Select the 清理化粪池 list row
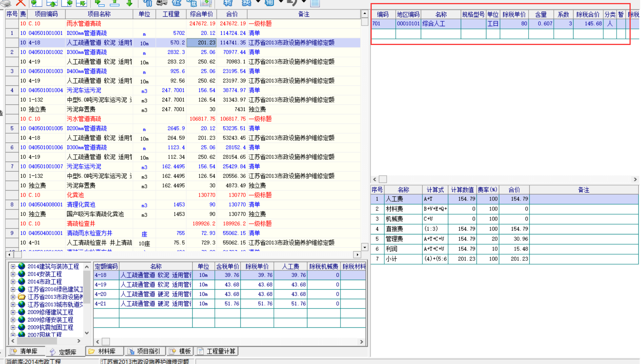Image resolution: width=644 pixels, height=364 pixels. point(183,205)
